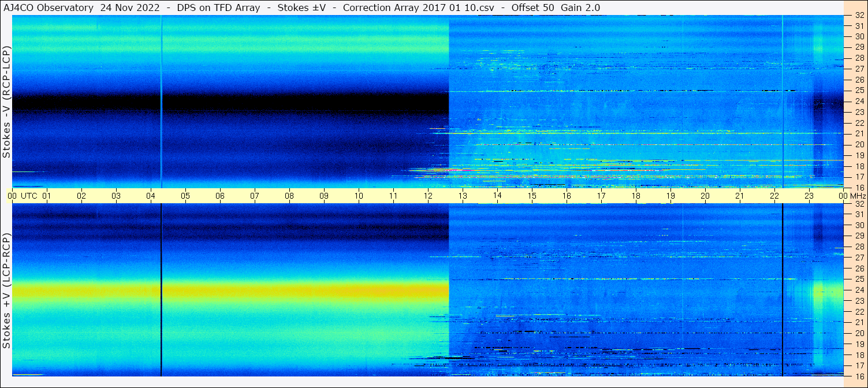
Task: Click "25" MHz label in upper Stokes -V panel
Action: tap(859, 90)
